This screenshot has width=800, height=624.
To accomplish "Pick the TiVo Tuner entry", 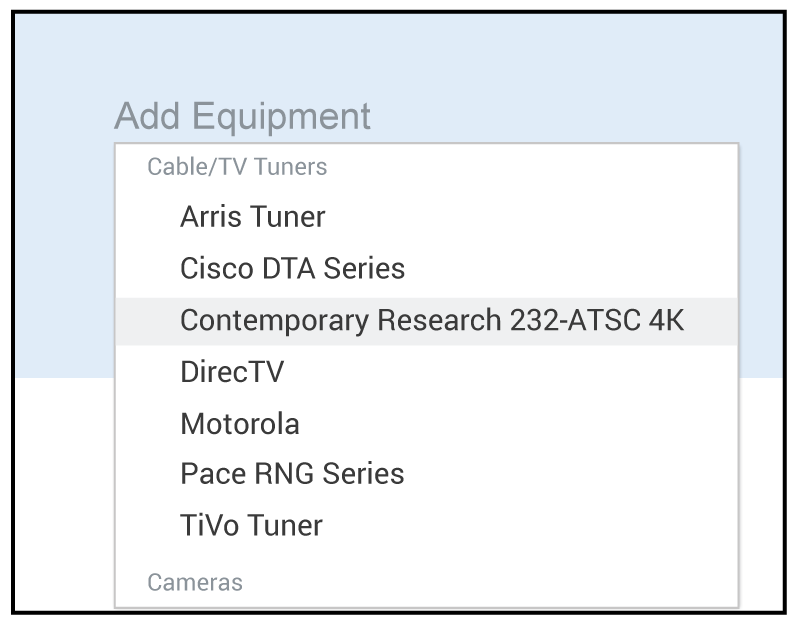I will click(251, 525).
